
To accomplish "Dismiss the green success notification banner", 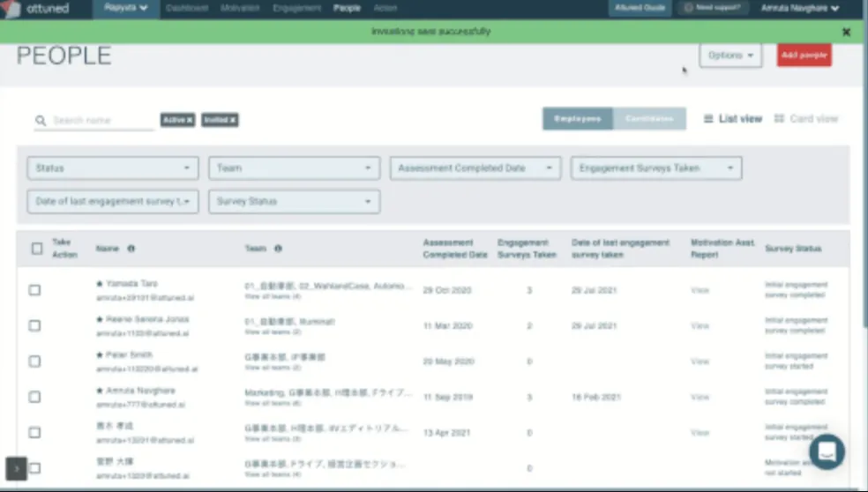I will coord(846,32).
